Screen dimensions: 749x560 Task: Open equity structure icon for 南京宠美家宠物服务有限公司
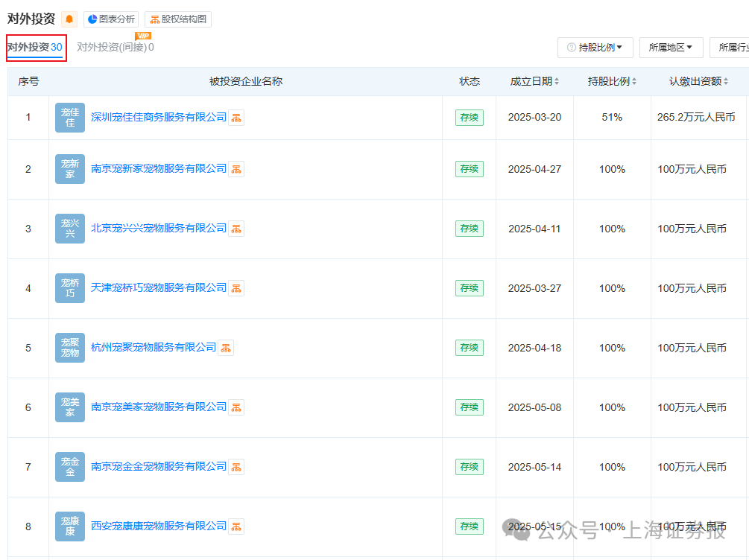[236, 407]
